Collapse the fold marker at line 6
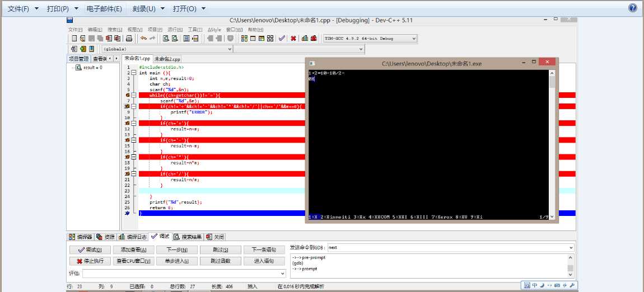 click(133, 95)
